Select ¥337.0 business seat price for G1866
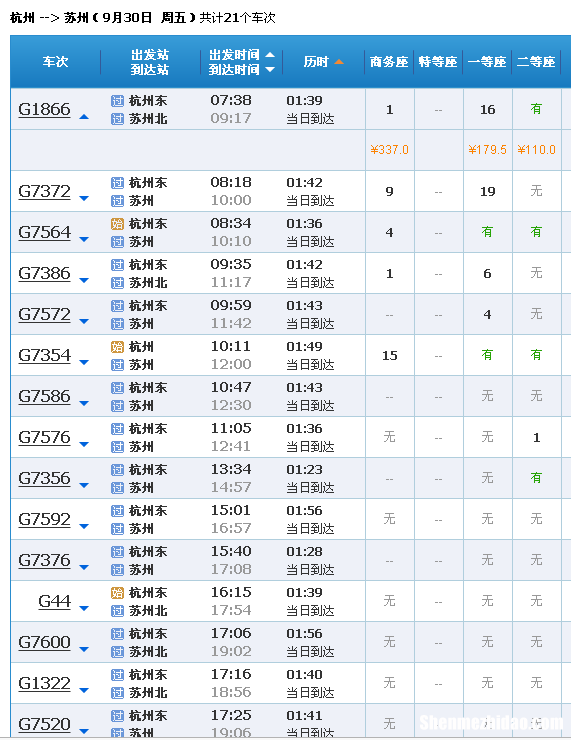 point(389,150)
